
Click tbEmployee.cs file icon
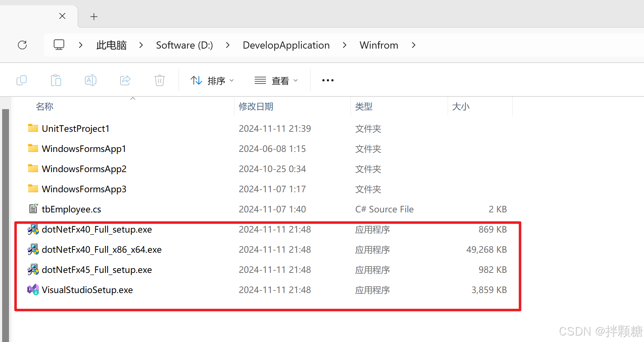pyautogui.click(x=33, y=209)
